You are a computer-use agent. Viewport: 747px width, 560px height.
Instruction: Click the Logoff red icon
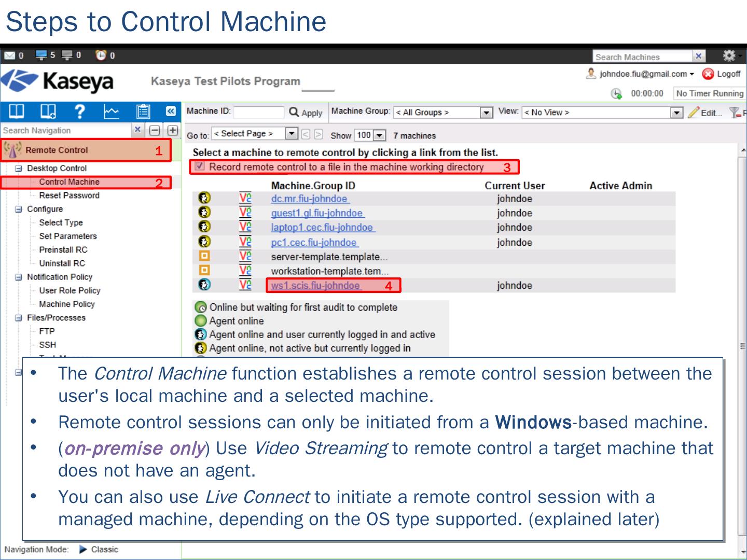click(x=708, y=74)
